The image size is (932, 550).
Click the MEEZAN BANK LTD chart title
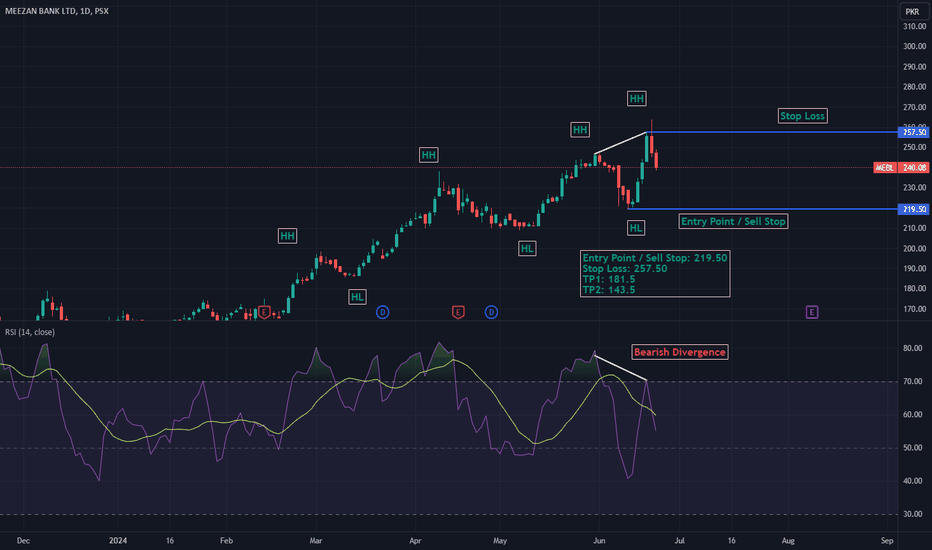pyautogui.click(x=56, y=11)
